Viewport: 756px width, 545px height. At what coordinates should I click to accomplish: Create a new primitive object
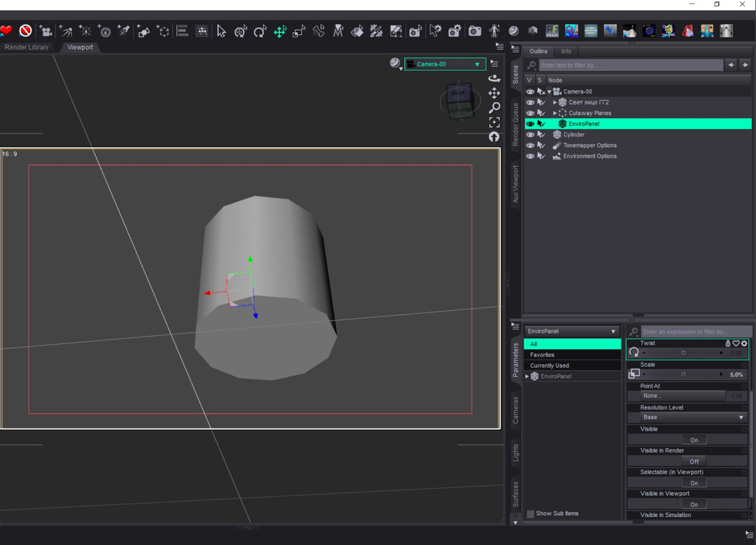pyautogui.click(x=143, y=31)
